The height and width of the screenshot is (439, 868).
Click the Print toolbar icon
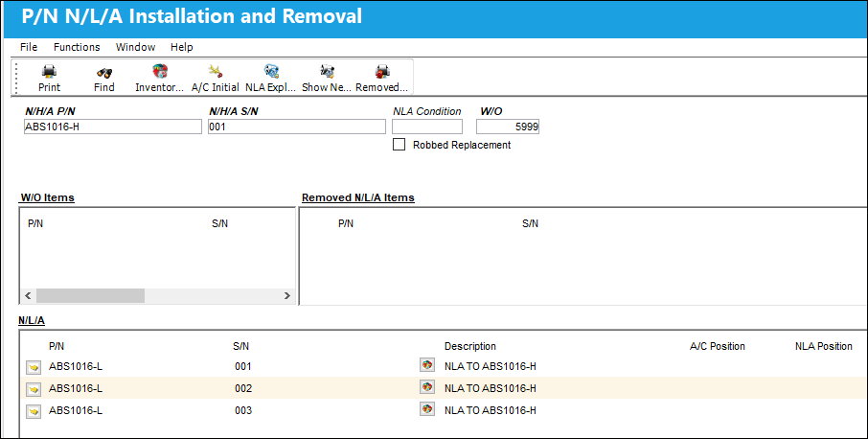click(x=49, y=72)
